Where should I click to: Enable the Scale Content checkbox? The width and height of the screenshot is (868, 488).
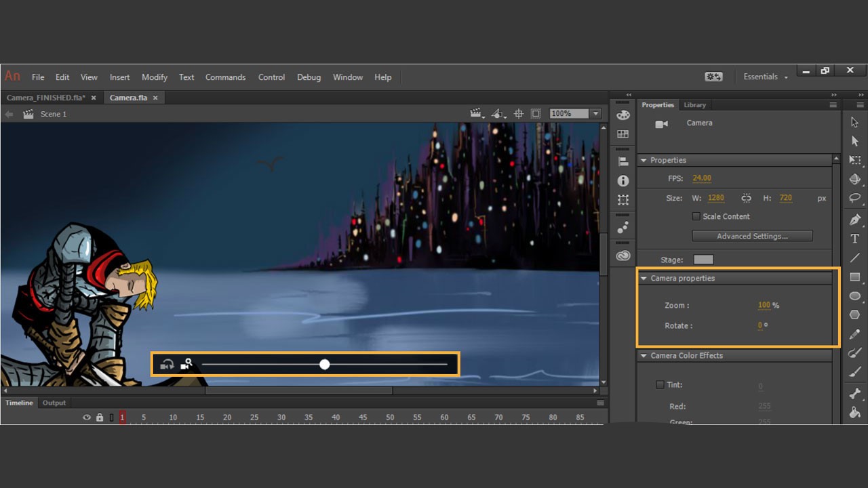pyautogui.click(x=696, y=216)
